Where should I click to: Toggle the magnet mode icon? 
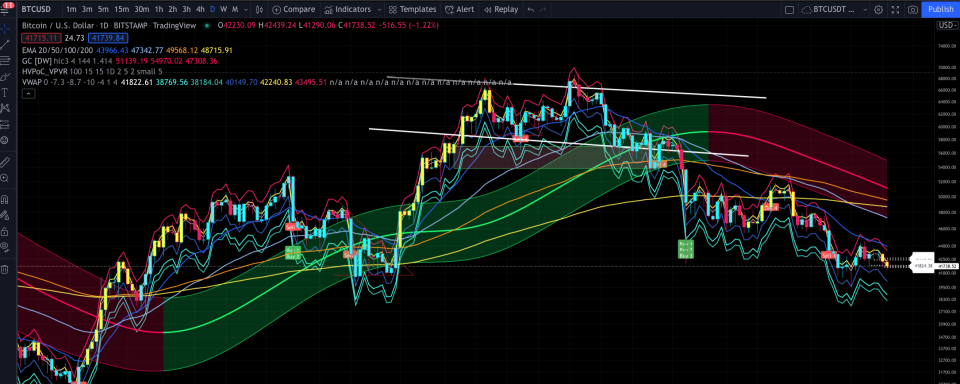(x=5, y=199)
